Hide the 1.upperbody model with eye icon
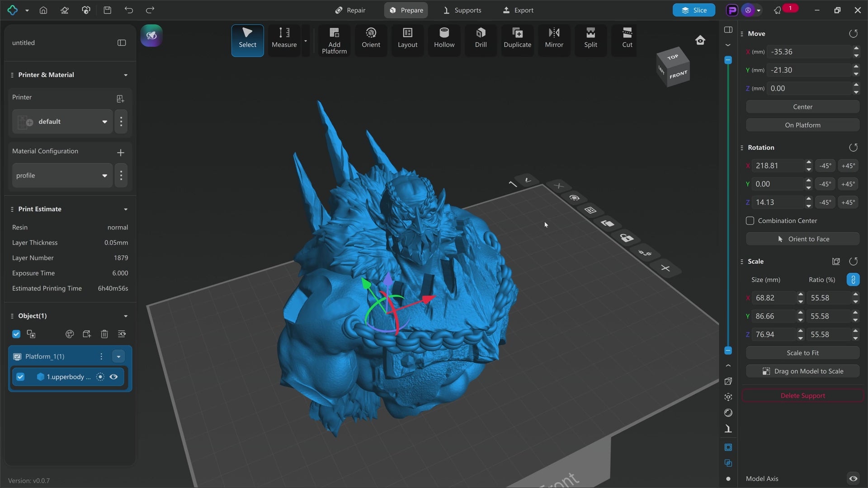 coord(114,377)
